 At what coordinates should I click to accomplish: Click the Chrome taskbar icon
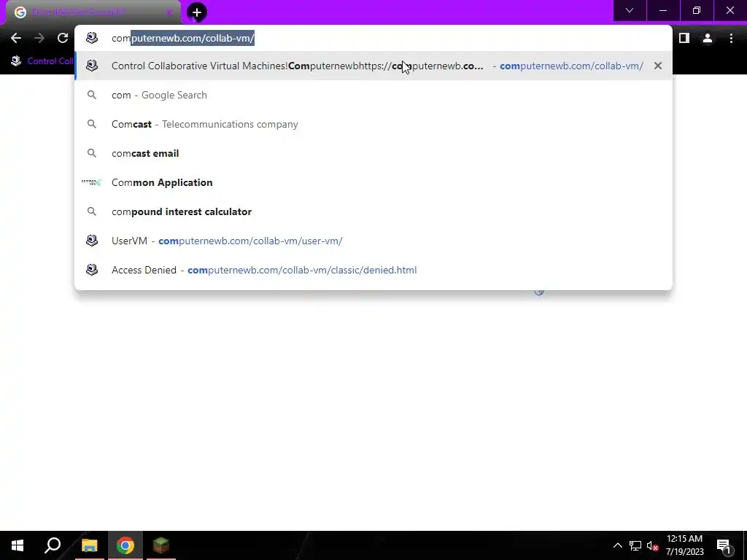pos(125,545)
